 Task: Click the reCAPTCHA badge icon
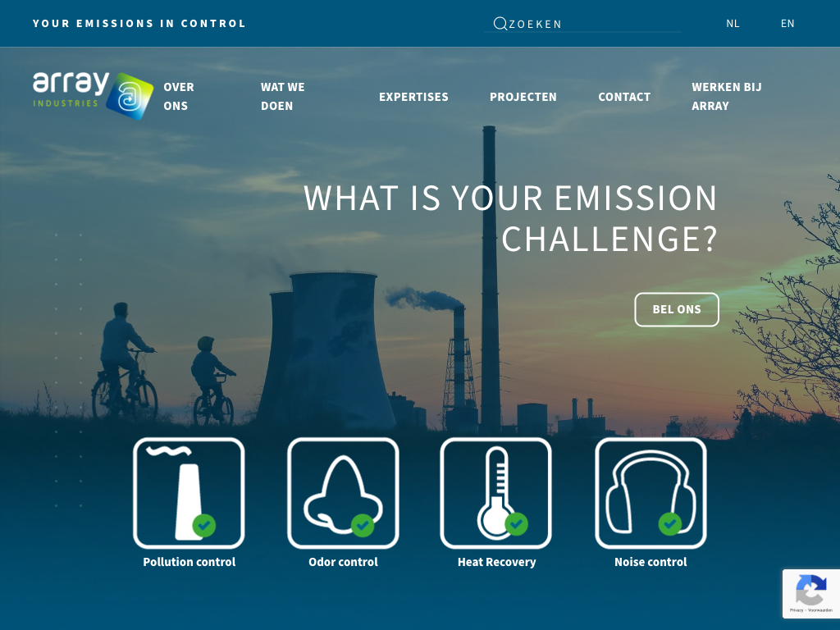tap(810, 590)
